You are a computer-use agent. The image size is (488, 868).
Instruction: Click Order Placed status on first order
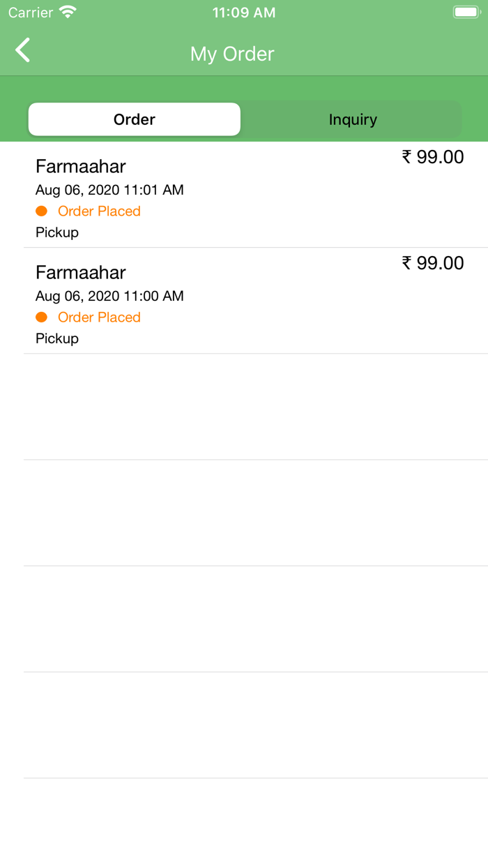99,211
